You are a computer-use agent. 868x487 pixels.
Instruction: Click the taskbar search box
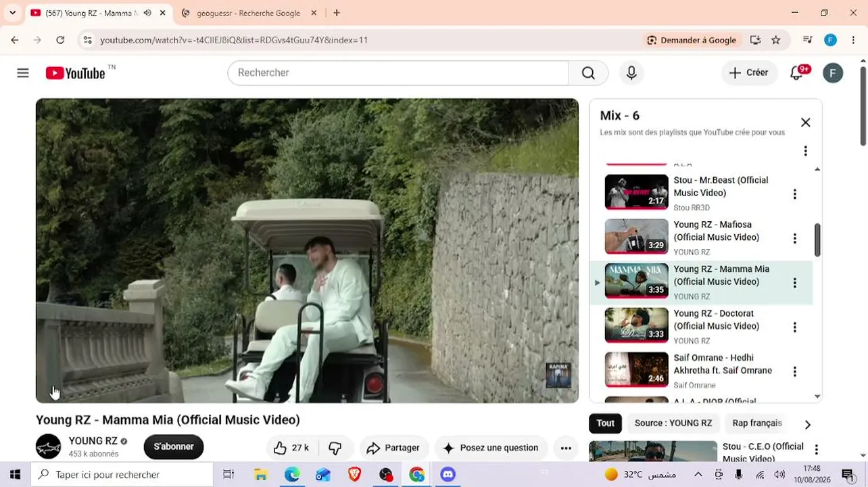(x=122, y=475)
